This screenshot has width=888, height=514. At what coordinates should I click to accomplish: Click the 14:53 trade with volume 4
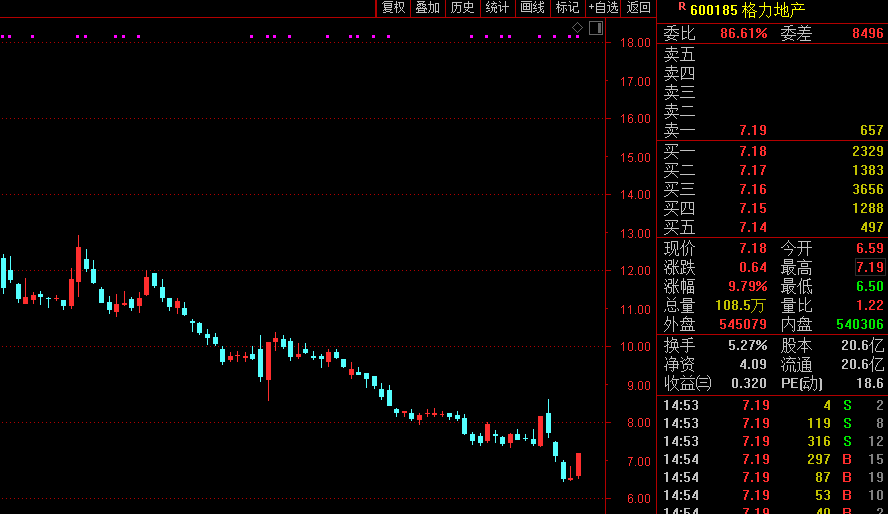click(773, 405)
